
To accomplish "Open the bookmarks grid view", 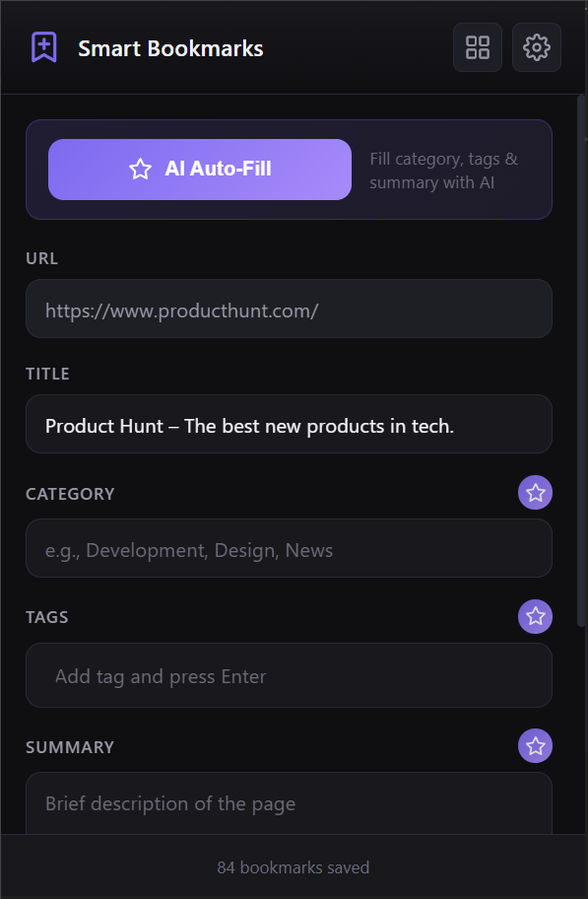I will 477,47.
